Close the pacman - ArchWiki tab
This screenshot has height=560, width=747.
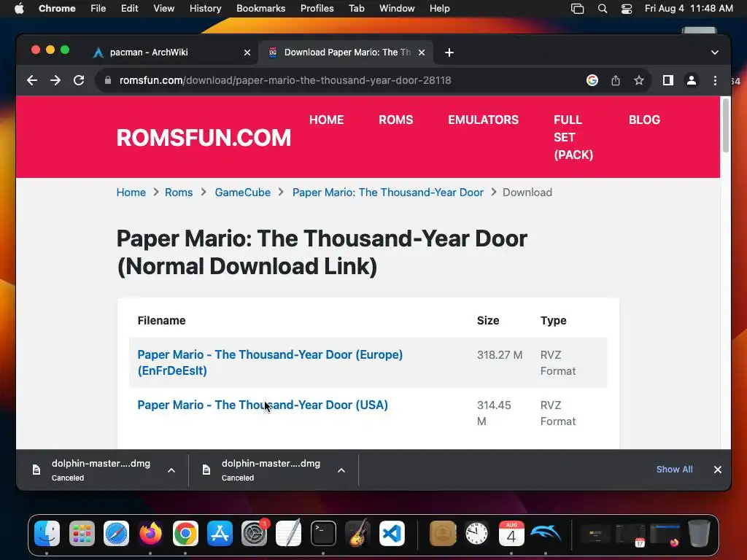coord(247,52)
